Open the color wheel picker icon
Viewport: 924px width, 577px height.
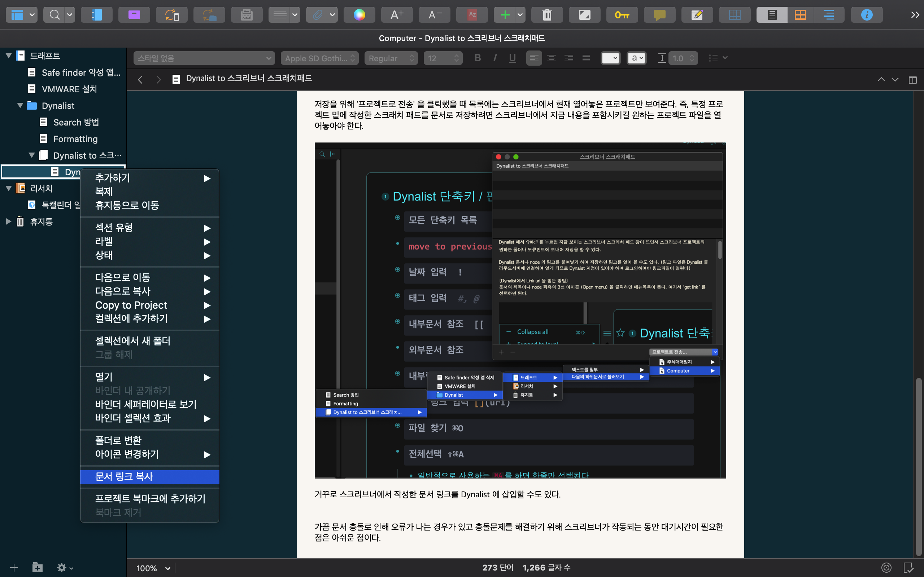coord(359,15)
